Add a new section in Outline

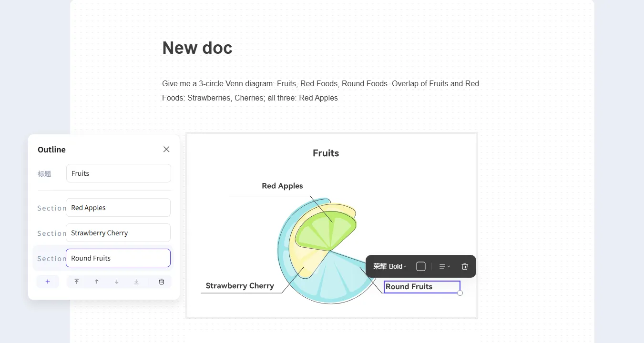(48, 282)
